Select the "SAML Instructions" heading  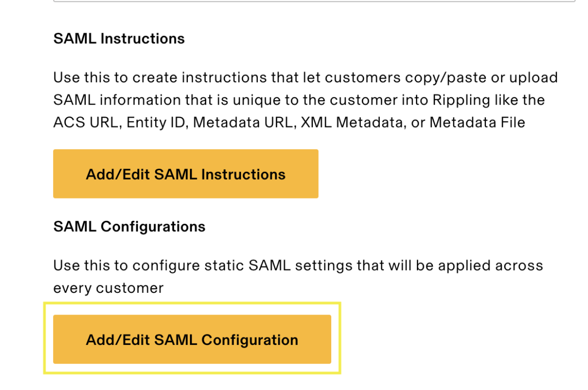tap(118, 38)
